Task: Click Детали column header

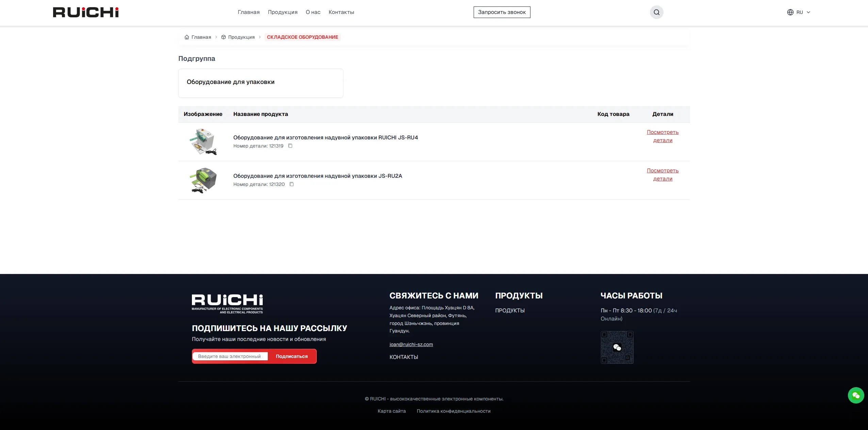Action: point(662,114)
